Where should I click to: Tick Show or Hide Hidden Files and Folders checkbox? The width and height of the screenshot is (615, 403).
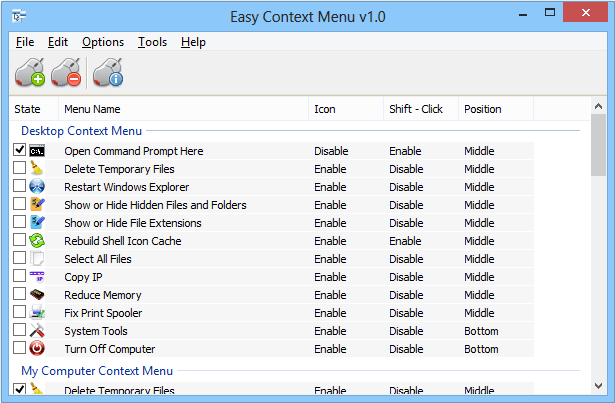click(19, 204)
